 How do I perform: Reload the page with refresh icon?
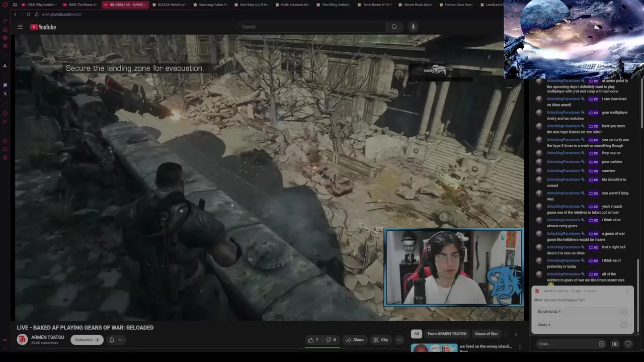(x=28, y=14)
